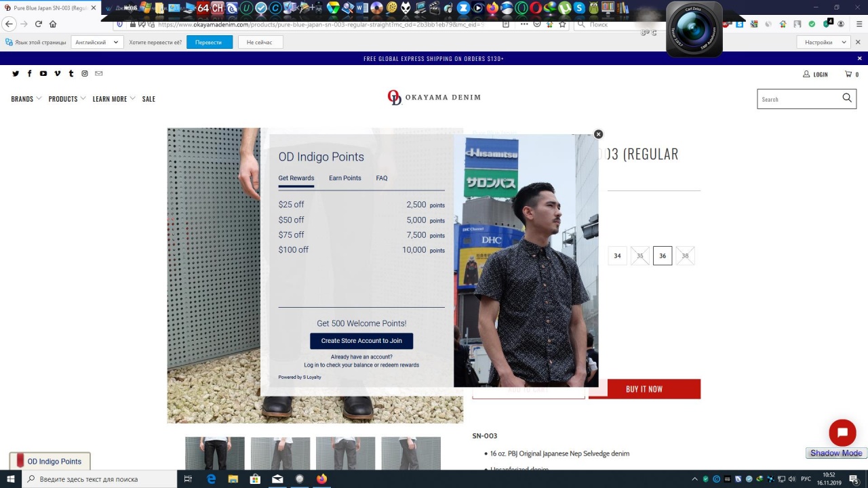Show hidden tray icons

[x=695, y=479]
